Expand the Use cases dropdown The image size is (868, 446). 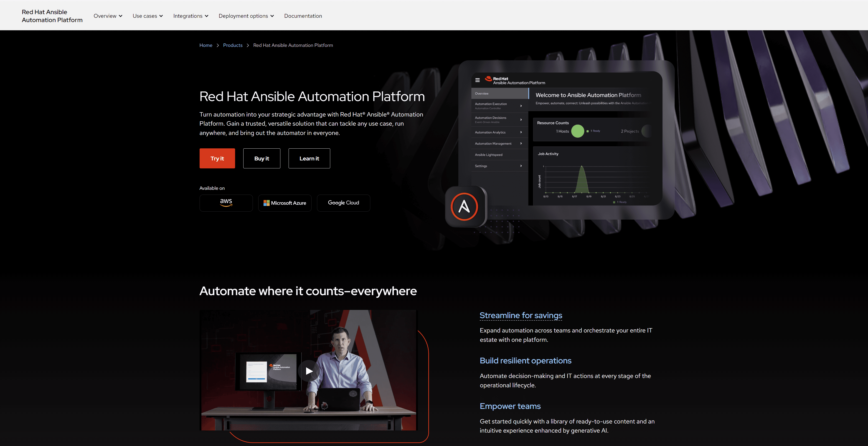[147, 16]
